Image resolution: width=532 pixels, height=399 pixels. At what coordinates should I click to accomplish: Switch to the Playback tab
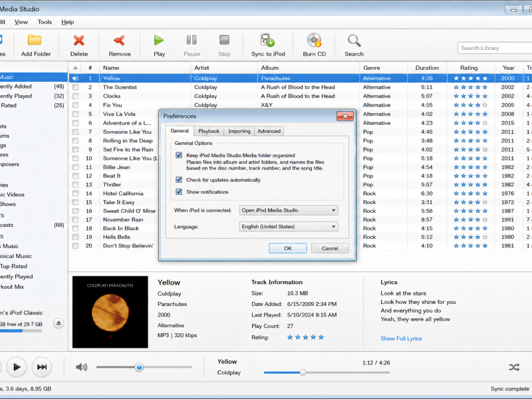[209, 131]
